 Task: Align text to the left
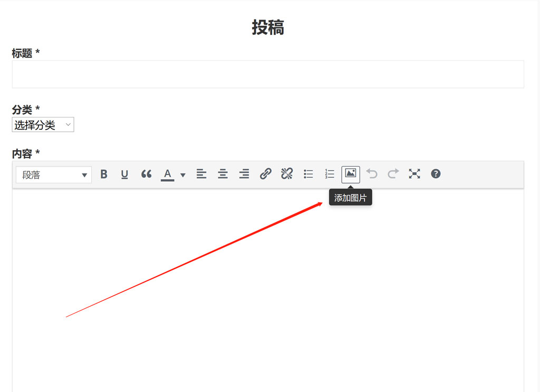(201, 174)
